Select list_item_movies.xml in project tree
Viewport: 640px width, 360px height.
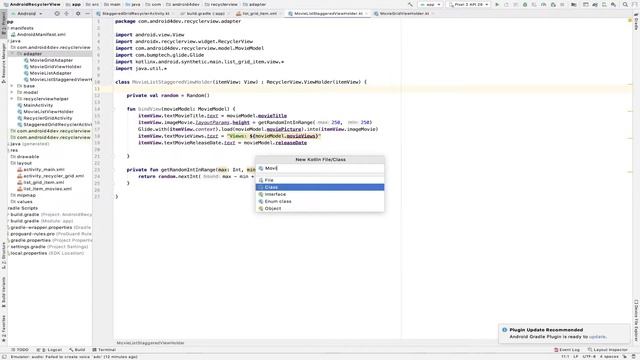point(47,189)
